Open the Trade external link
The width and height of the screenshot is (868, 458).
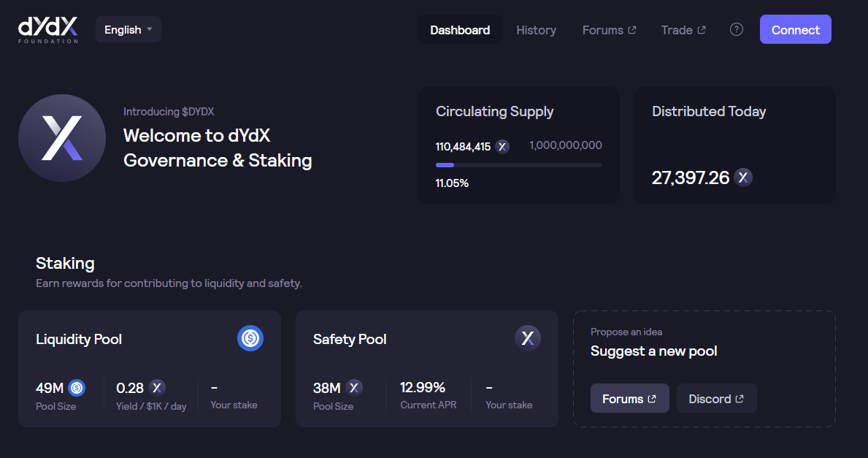point(683,30)
